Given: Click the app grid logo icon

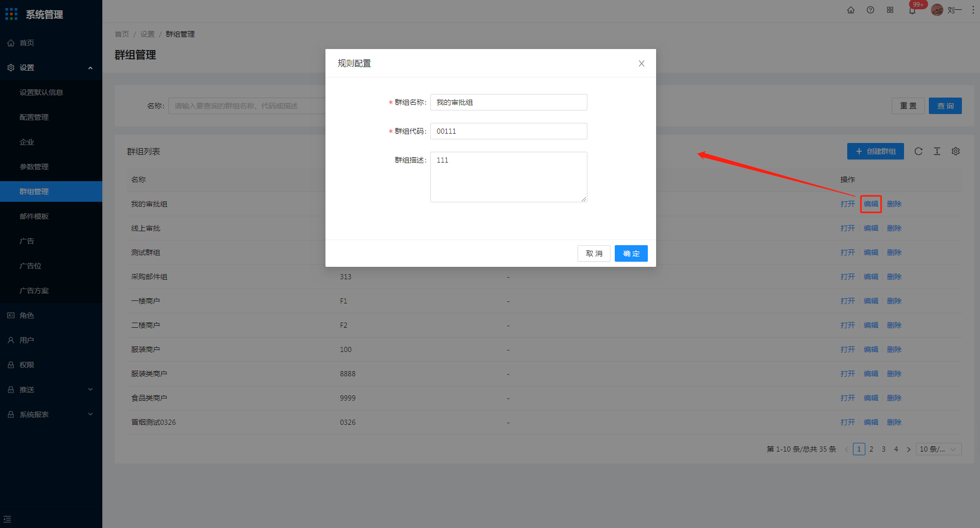Looking at the screenshot, I should pyautogui.click(x=11, y=14).
